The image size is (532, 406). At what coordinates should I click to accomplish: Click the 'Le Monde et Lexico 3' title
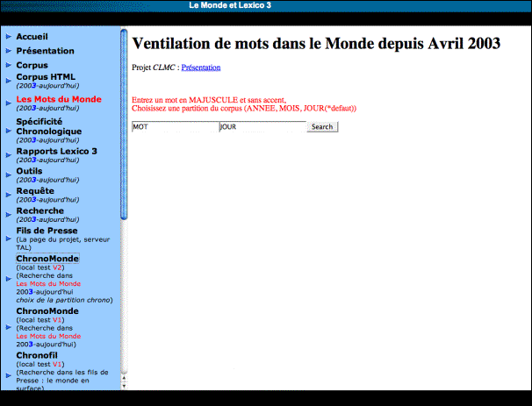point(230,5)
